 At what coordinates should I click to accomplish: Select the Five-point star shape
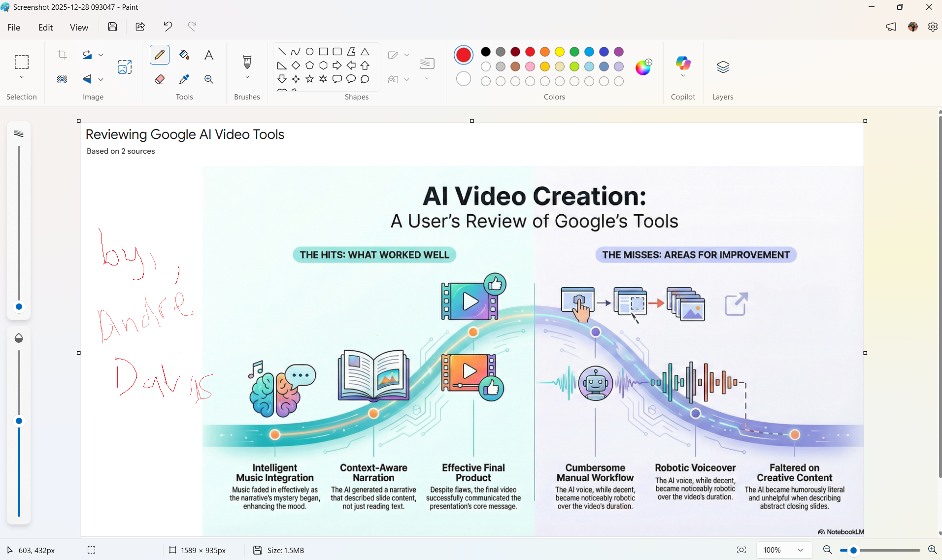click(x=309, y=79)
